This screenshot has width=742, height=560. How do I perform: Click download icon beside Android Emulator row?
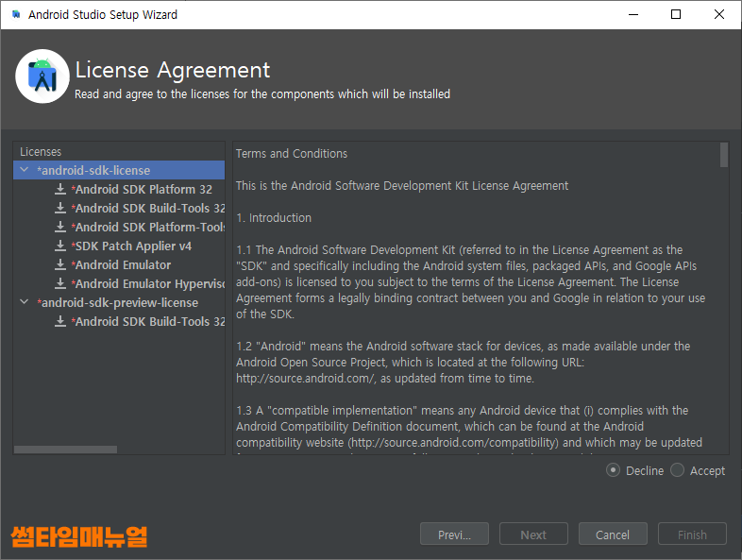click(60, 264)
